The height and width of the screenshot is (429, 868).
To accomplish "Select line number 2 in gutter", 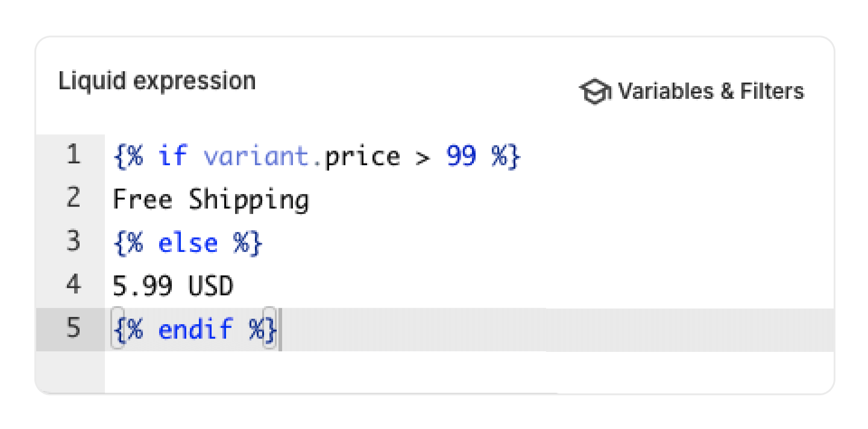I will pos(73,199).
